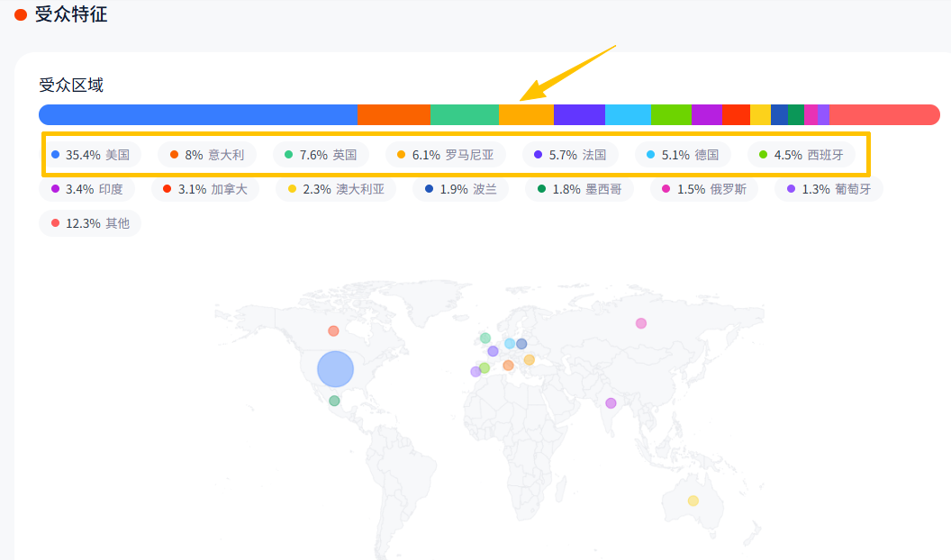Image resolution: width=951 pixels, height=560 pixels.
Task: Click the 35.4% 美国 legend chip
Action: [90, 155]
